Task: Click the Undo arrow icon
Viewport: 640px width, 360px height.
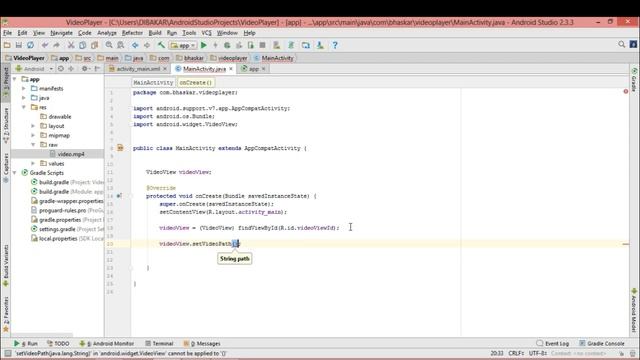Action: point(45,45)
